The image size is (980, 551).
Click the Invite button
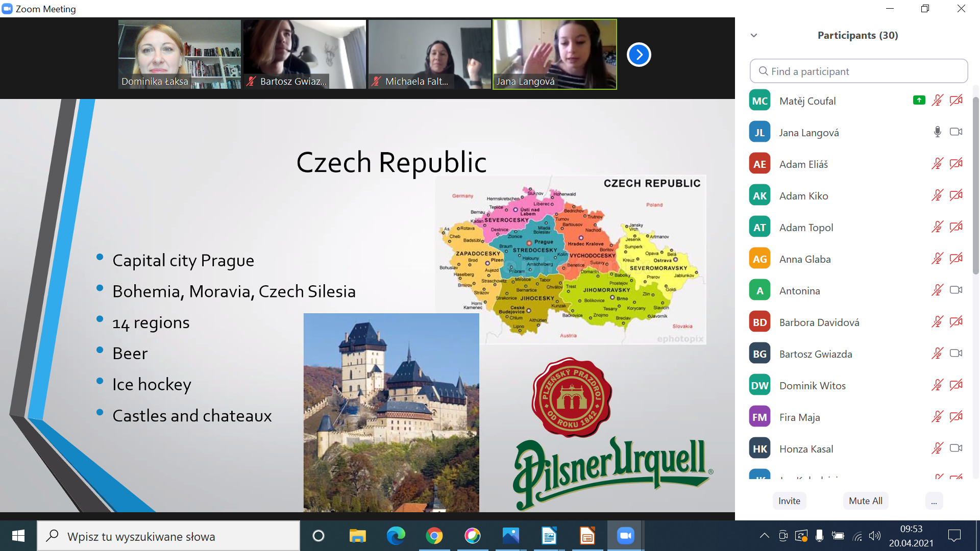pos(789,500)
